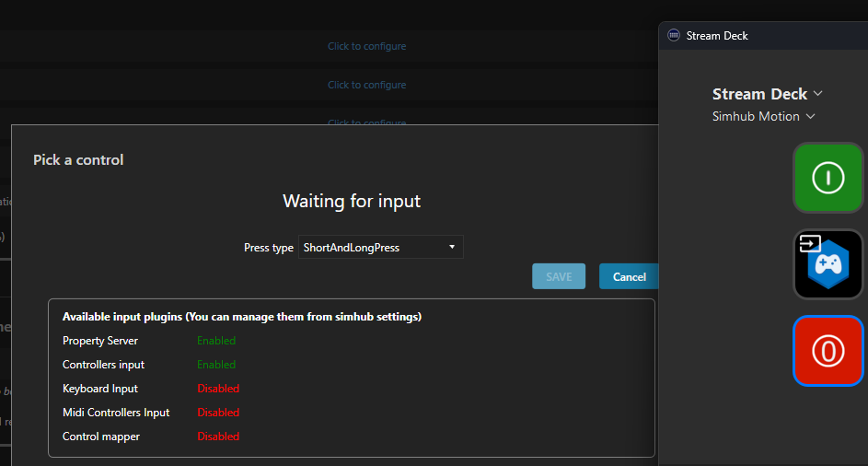Click Enabled status next to Property Server
868x466 pixels.
tap(216, 341)
